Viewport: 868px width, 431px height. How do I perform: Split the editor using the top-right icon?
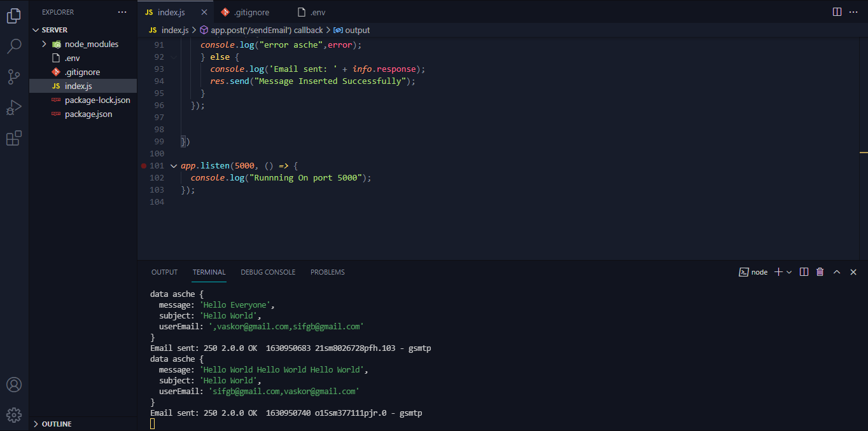(836, 11)
